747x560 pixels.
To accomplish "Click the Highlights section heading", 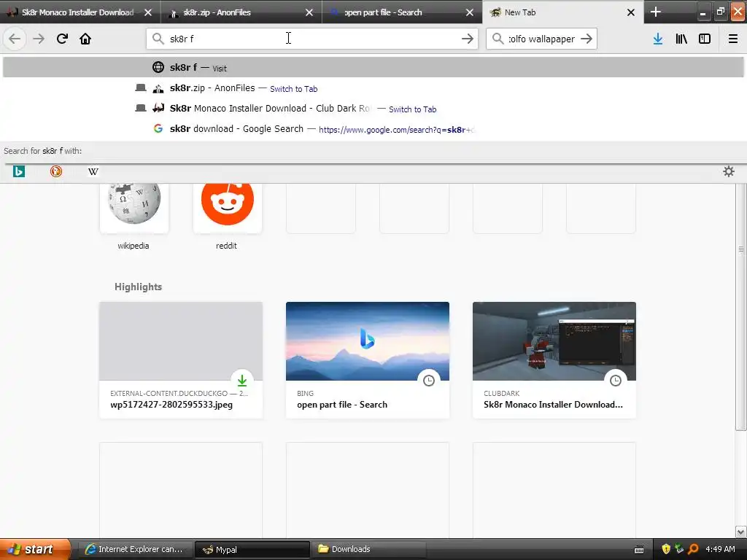I will (x=138, y=287).
